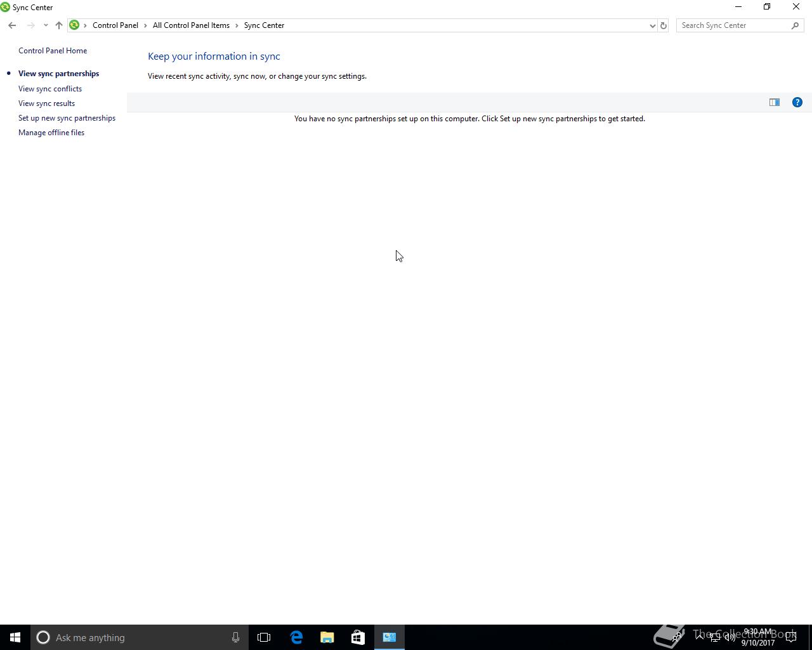Image resolution: width=812 pixels, height=650 pixels.
Task: Expand chevron after Control Panel breadcrumb
Action: [146, 25]
